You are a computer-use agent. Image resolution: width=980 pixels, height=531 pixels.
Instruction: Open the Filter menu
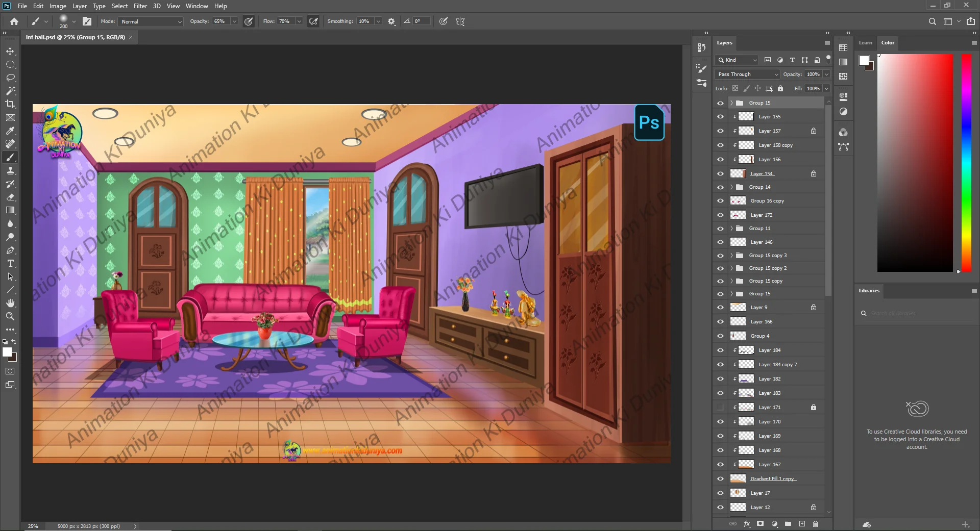[x=140, y=6]
